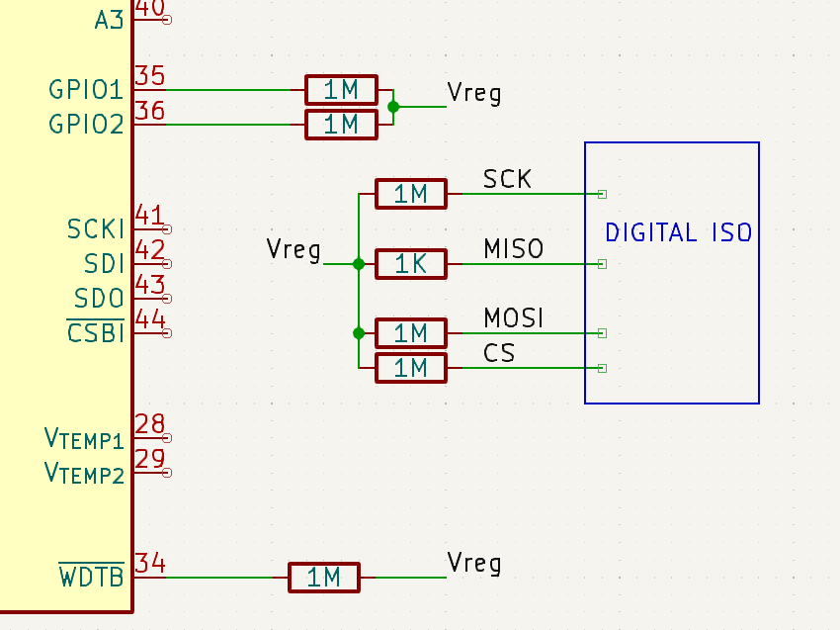Select the SDI pin name
Viewport: 840px width, 630px height.
(x=105, y=264)
